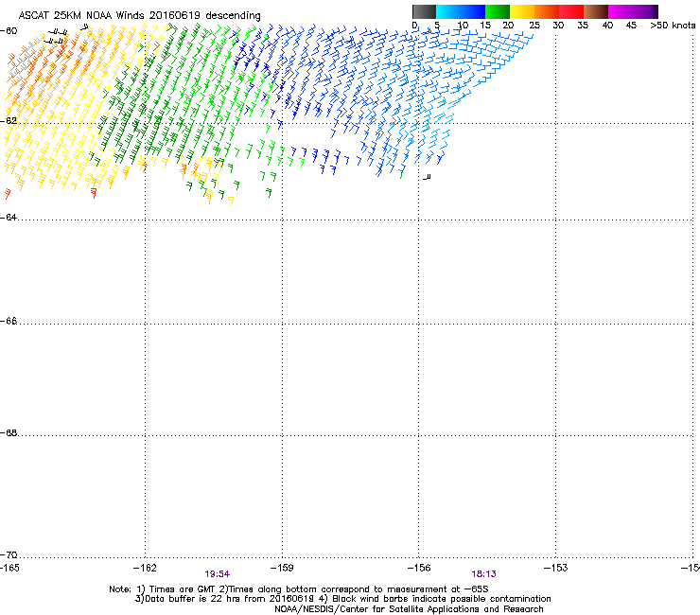Click the red 30-35 knots legend swatch
The height and width of the screenshot is (615, 700).
click(571, 11)
